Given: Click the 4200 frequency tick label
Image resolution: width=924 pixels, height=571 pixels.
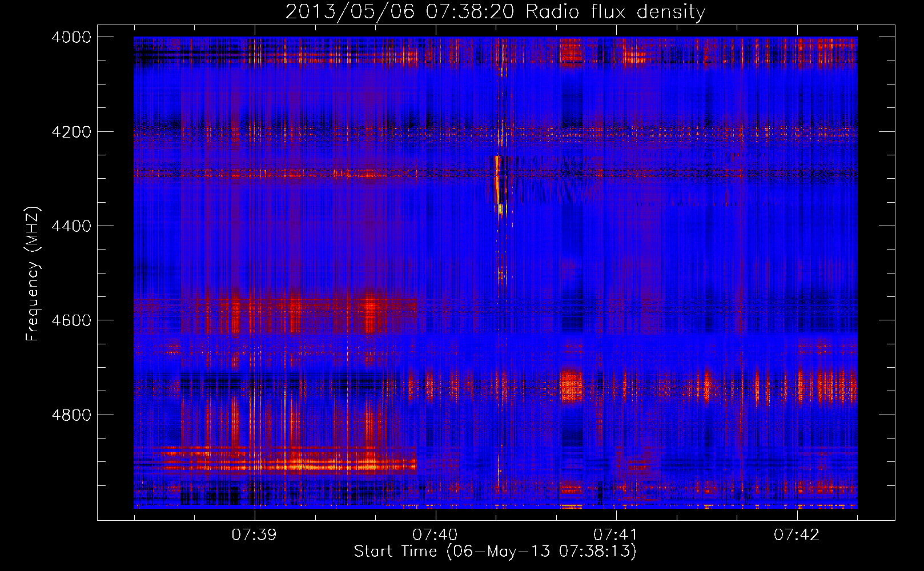Looking at the screenshot, I should 71,132.
